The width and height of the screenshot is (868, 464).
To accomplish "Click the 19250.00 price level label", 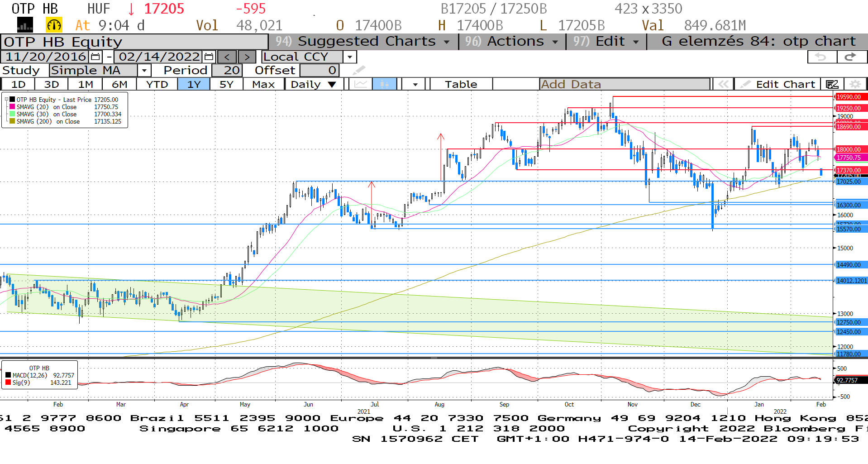I will pyautogui.click(x=851, y=108).
